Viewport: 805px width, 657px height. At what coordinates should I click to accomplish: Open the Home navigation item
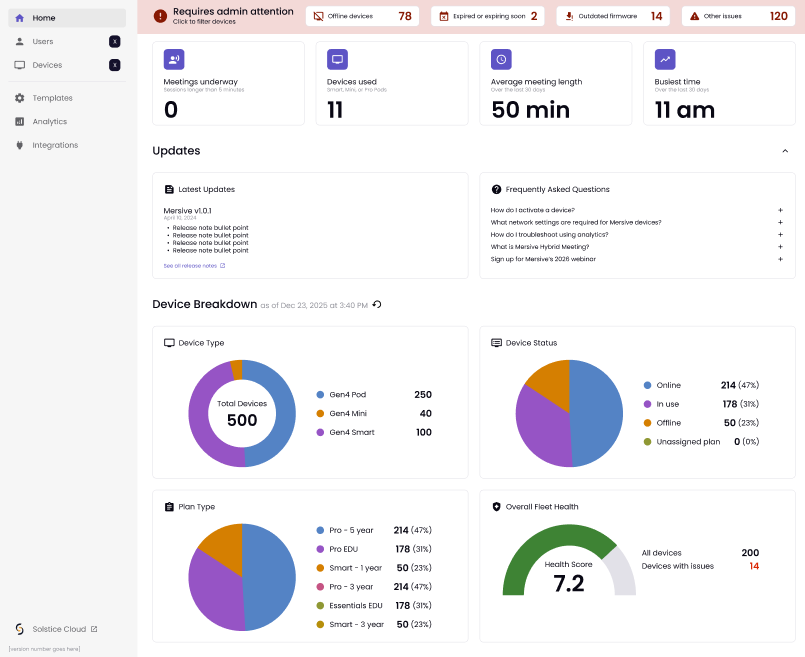tap(67, 18)
